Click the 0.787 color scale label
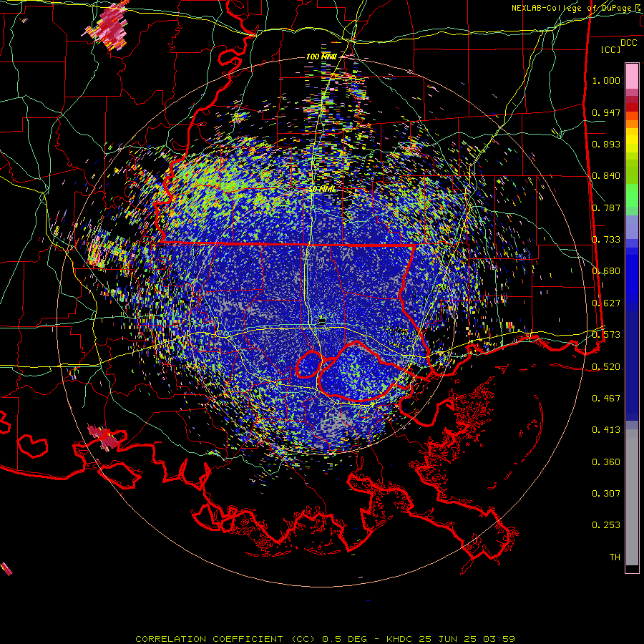Screen dimensions: 644x644 pos(606,208)
